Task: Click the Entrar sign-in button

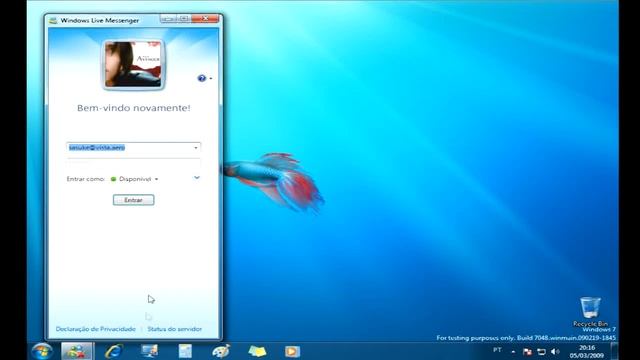Action: (133, 200)
